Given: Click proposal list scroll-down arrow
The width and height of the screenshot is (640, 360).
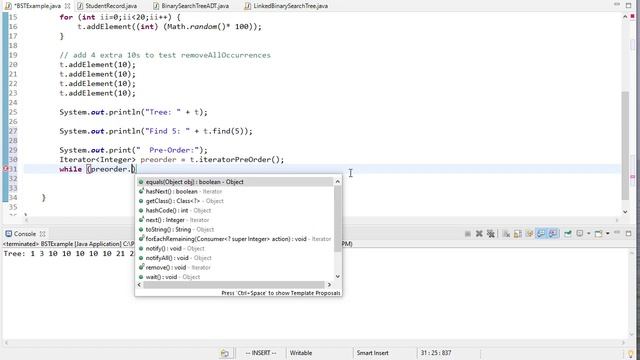Looking at the screenshot, I should pos(338,277).
